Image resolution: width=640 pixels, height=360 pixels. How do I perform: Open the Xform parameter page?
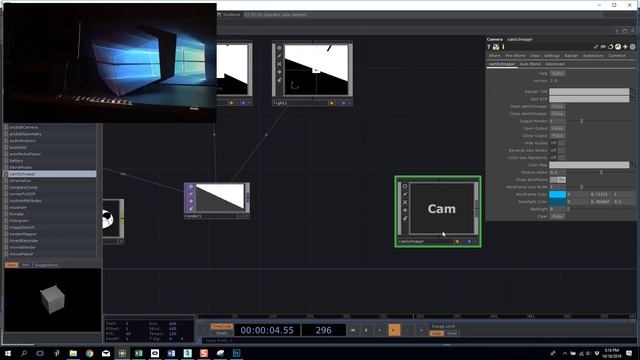494,56
